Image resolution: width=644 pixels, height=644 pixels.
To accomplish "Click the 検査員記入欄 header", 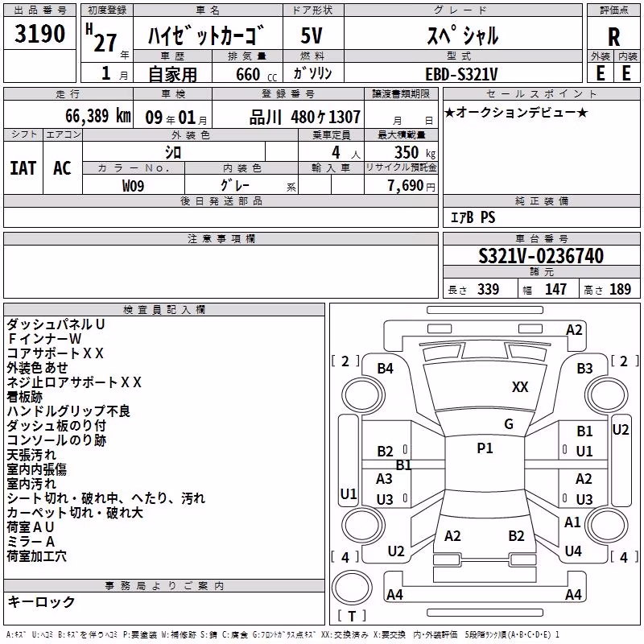I will (x=164, y=310).
